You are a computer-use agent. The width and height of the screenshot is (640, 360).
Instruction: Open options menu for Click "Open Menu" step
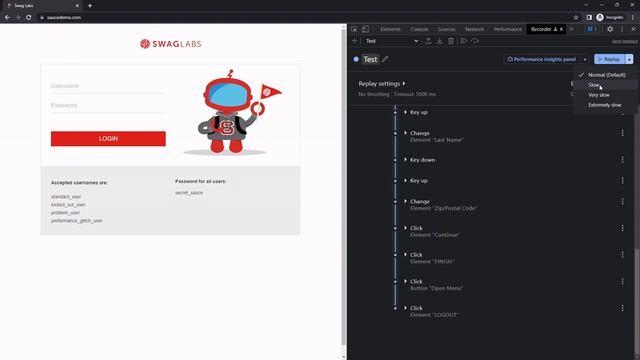pos(622,281)
